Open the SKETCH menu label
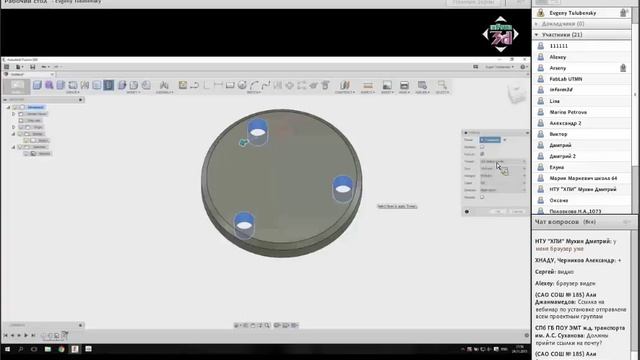The image size is (640, 360). [x=253, y=93]
